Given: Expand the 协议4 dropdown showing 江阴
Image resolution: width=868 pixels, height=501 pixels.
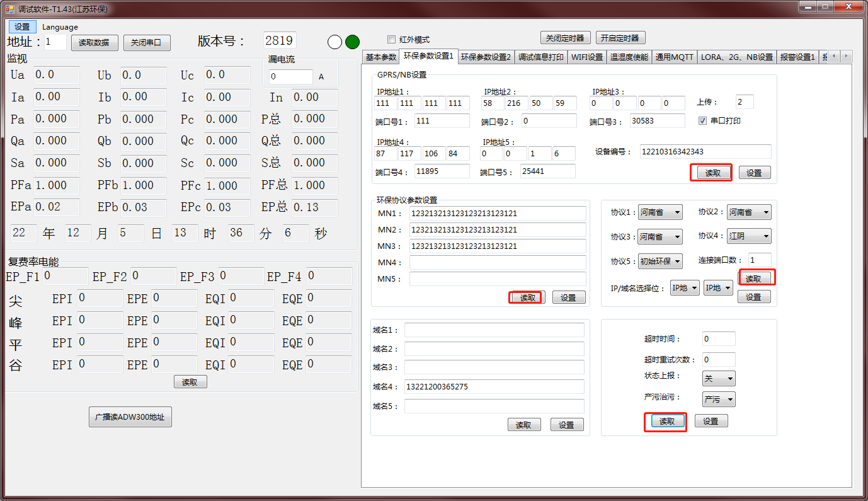Looking at the screenshot, I should (750, 236).
